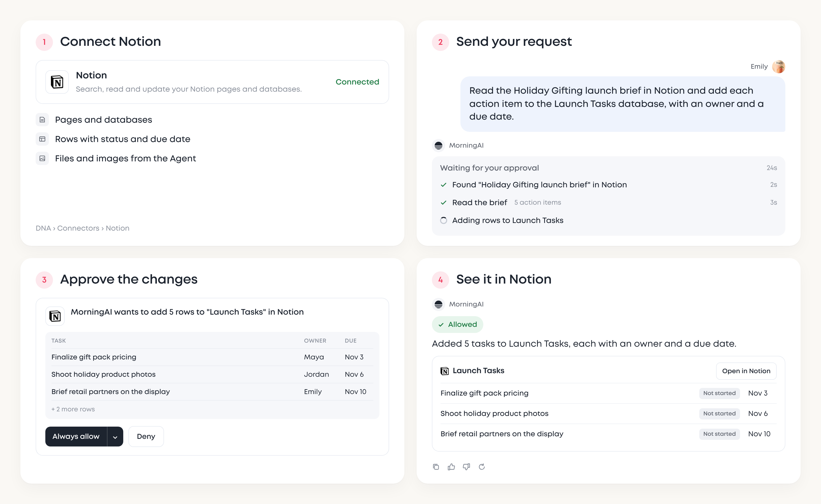The height and width of the screenshot is (504, 821).
Task: Select the Finalize gift pack pricing approval row
Action: 212,357
